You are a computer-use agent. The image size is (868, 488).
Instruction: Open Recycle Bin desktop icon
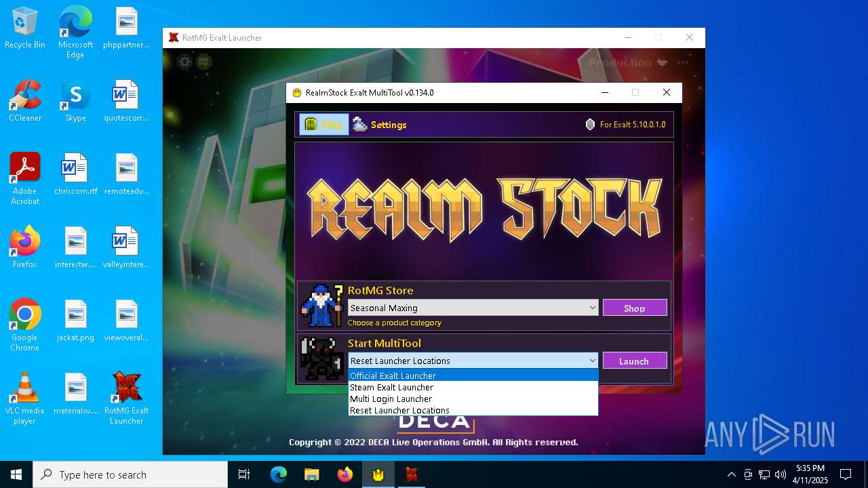[25, 28]
